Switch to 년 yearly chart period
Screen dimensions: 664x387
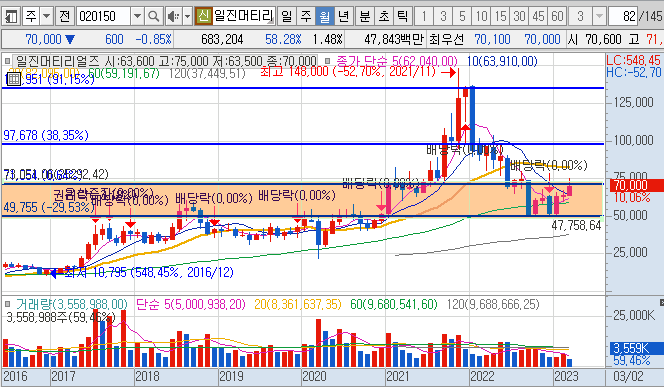343,17
